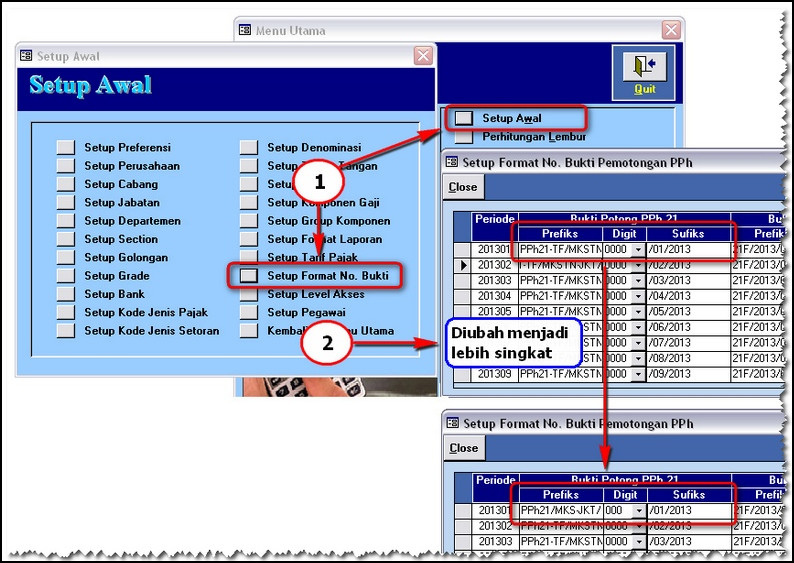Select row selector for period 201302
The height and width of the screenshot is (563, 794).
click(462, 265)
